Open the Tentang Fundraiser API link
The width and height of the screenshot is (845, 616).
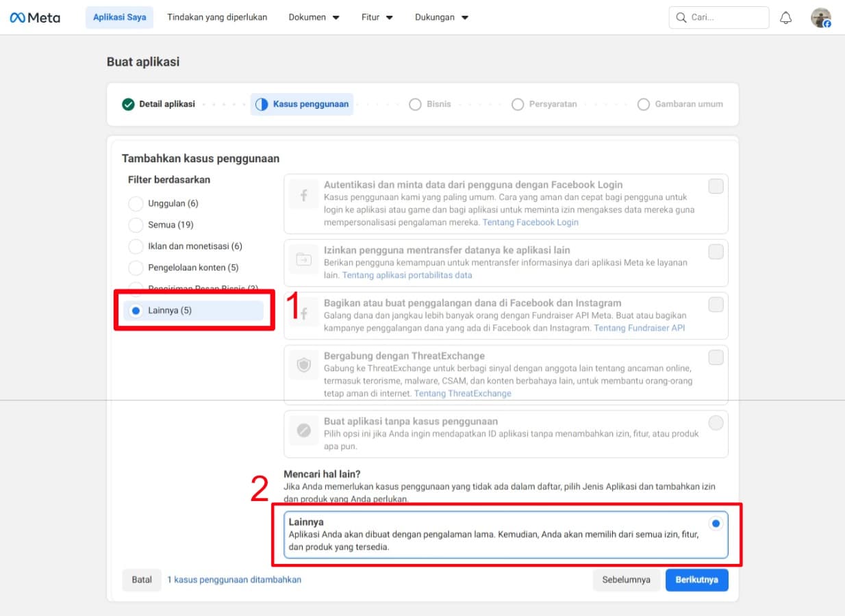tap(639, 329)
